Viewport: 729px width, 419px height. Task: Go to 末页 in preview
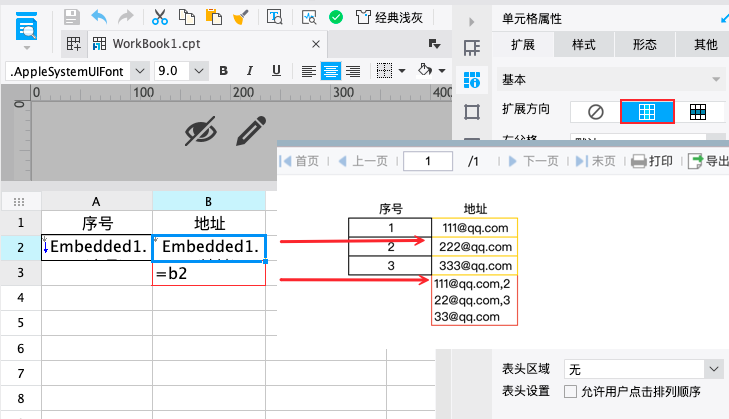pos(596,161)
